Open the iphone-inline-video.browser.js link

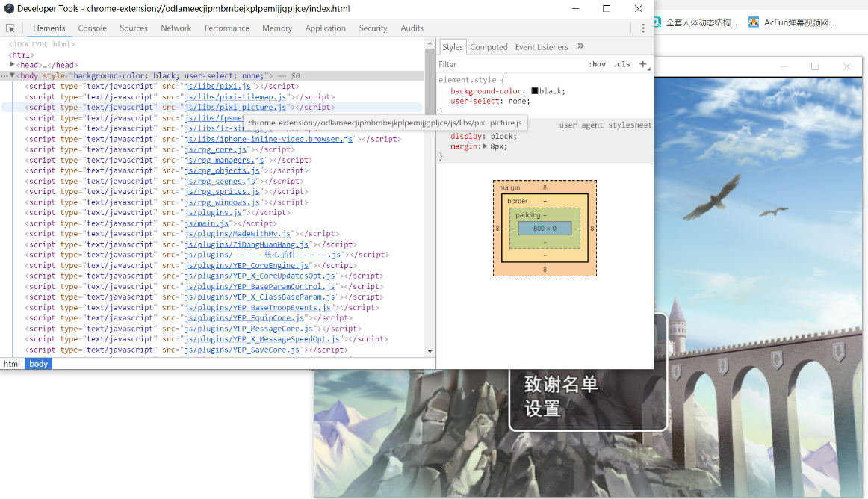click(x=268, y=139)
